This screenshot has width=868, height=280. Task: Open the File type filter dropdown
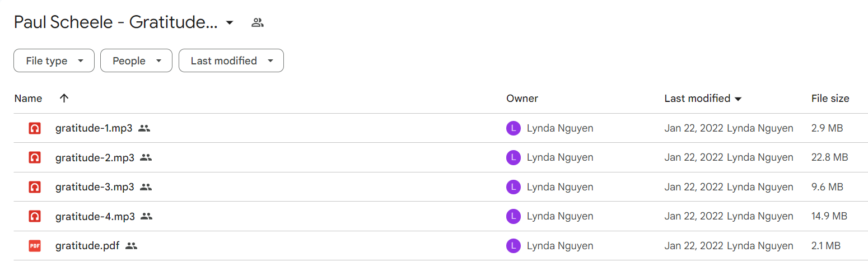pos(54,60)
